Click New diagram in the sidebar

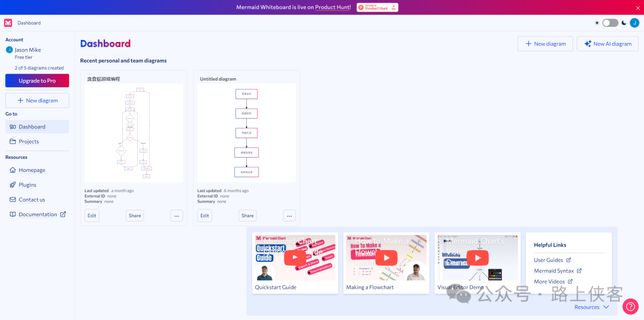pyautogui.click(x=37, y=100)
